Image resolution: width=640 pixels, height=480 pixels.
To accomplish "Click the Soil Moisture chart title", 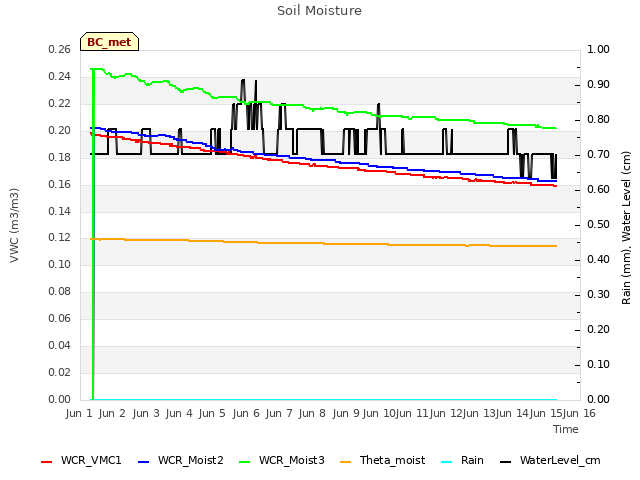I will (320, 11).
